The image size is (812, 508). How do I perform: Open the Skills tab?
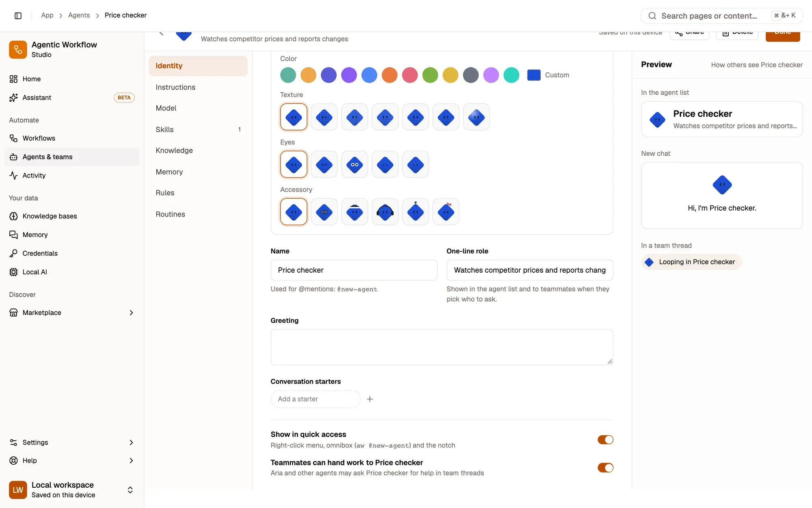tap(198, 130)
